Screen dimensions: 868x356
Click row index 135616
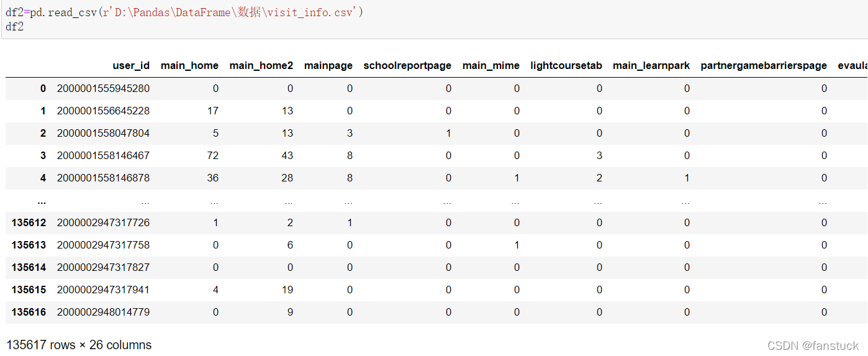29,312
